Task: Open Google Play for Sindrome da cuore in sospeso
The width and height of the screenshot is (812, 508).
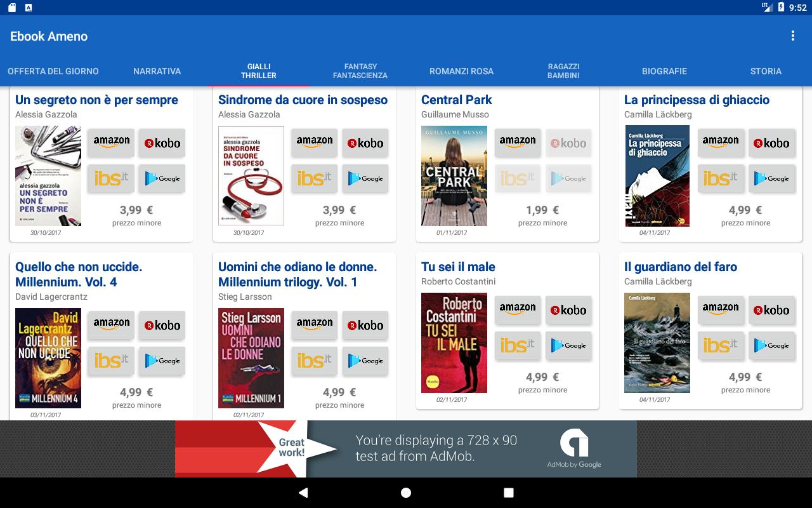Action: 365,178
